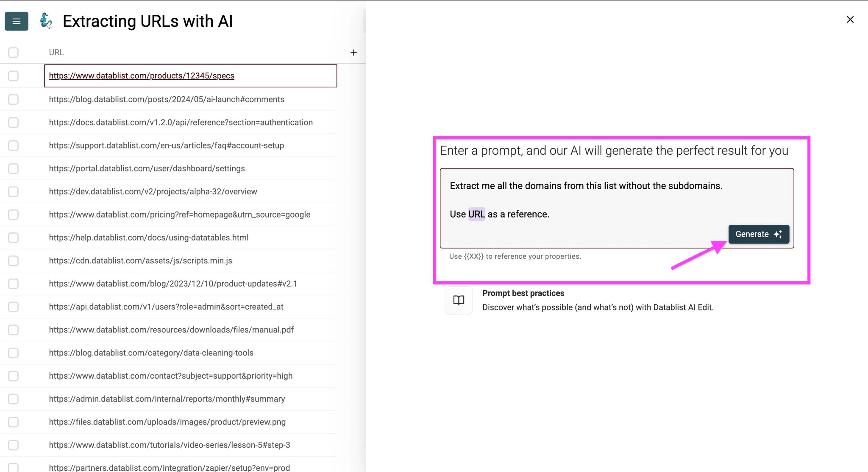Open the docs.datablist.com api reference URL
Image resolution: width=868 pixels, height=472 pixels.
[181, 122]
